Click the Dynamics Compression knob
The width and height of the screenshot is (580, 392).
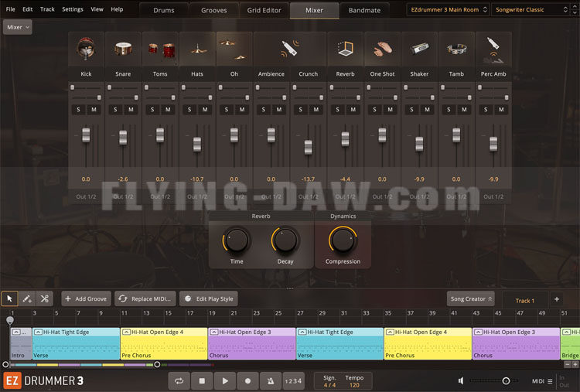pos(343,240)
